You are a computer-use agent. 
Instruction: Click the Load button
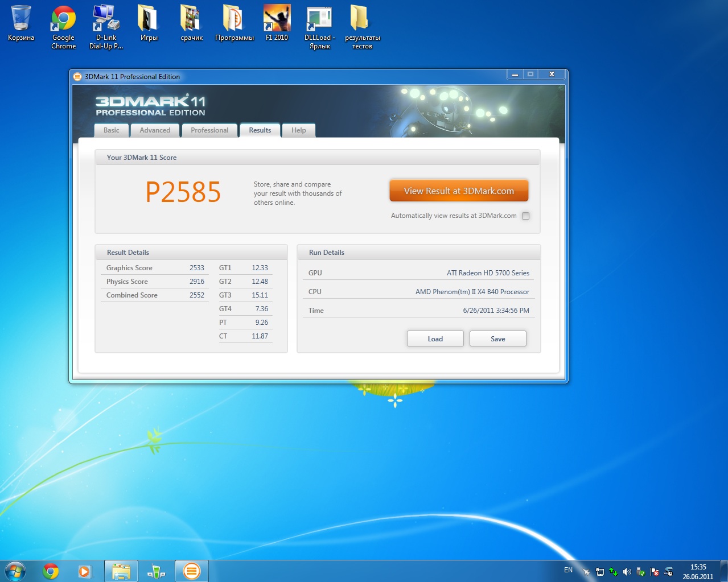[435, 339]
